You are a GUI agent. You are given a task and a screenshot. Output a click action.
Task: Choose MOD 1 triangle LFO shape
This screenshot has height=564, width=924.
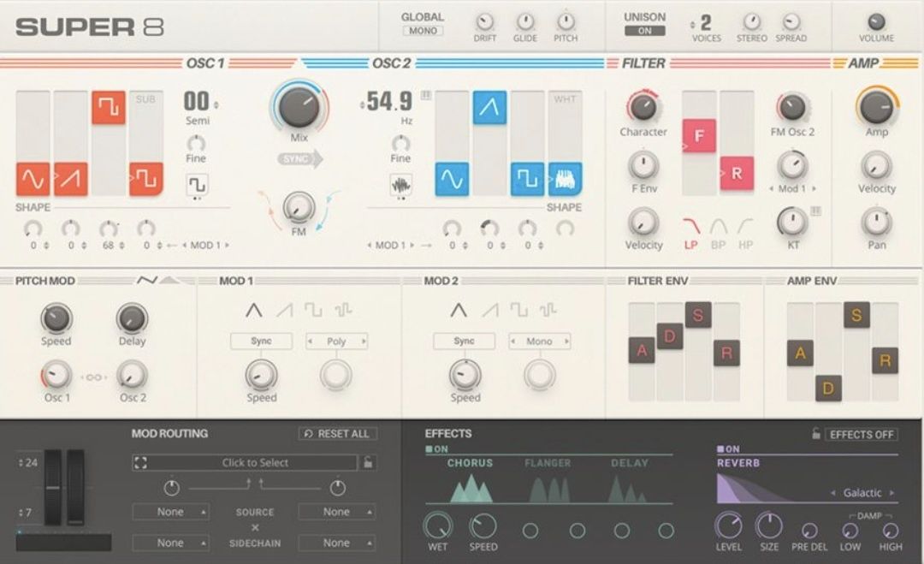click(253, 310)
